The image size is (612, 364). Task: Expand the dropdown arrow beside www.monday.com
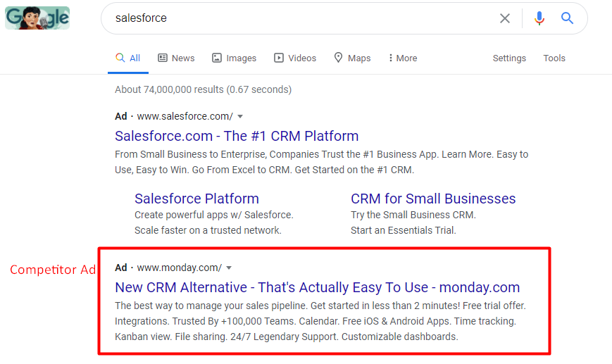point(229,268)
